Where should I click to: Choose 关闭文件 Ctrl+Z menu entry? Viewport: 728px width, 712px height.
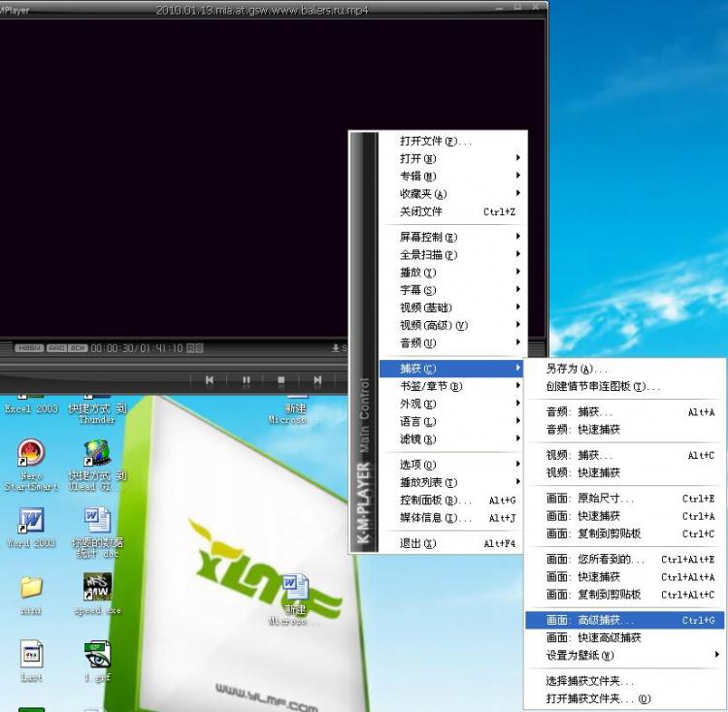(451, 211)
